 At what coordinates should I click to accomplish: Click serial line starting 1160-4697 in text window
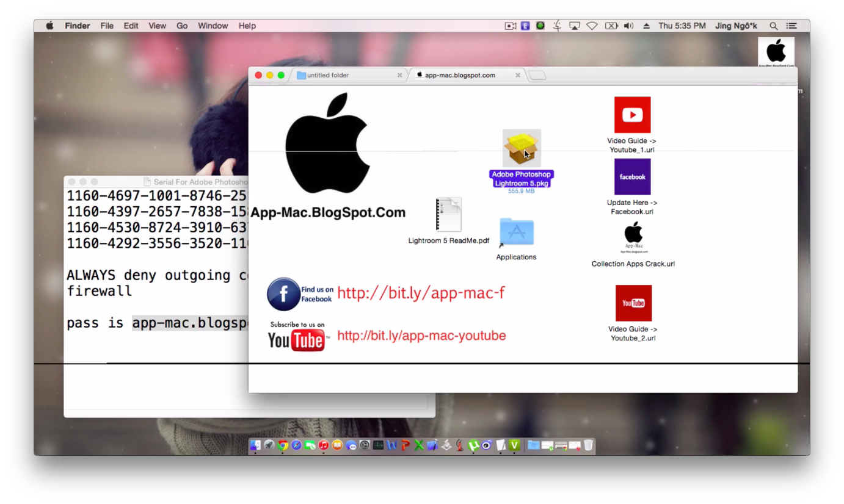pyautogui.click(x=157, y=196)
